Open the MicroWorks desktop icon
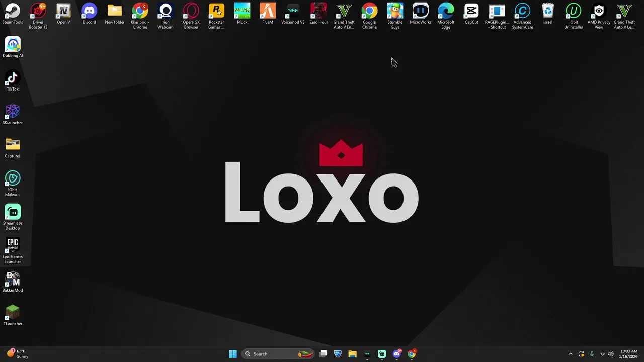This screenshot has width=644, height=362. point(421,14)
